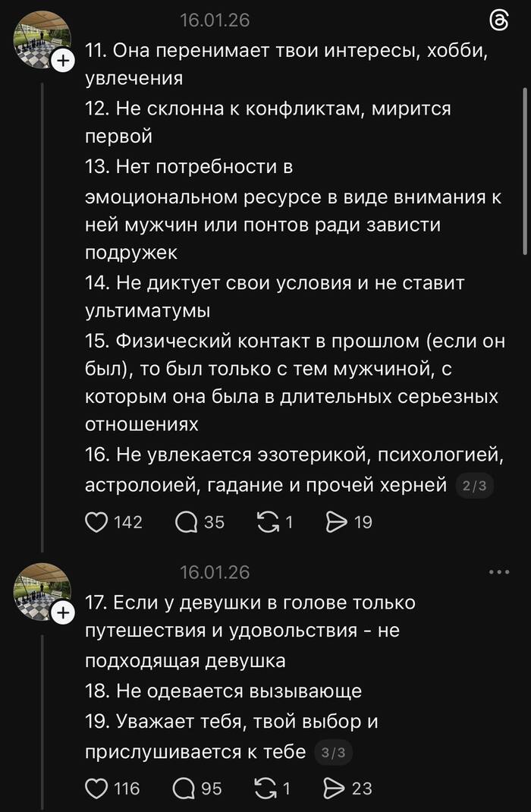This screenshot has height=812, width=531.
Task: Repost the post with 142 likes
Action: pos(268,521)
